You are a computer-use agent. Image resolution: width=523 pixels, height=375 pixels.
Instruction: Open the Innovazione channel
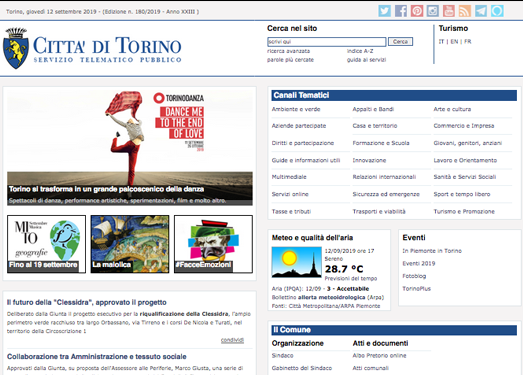pos(369,160)
